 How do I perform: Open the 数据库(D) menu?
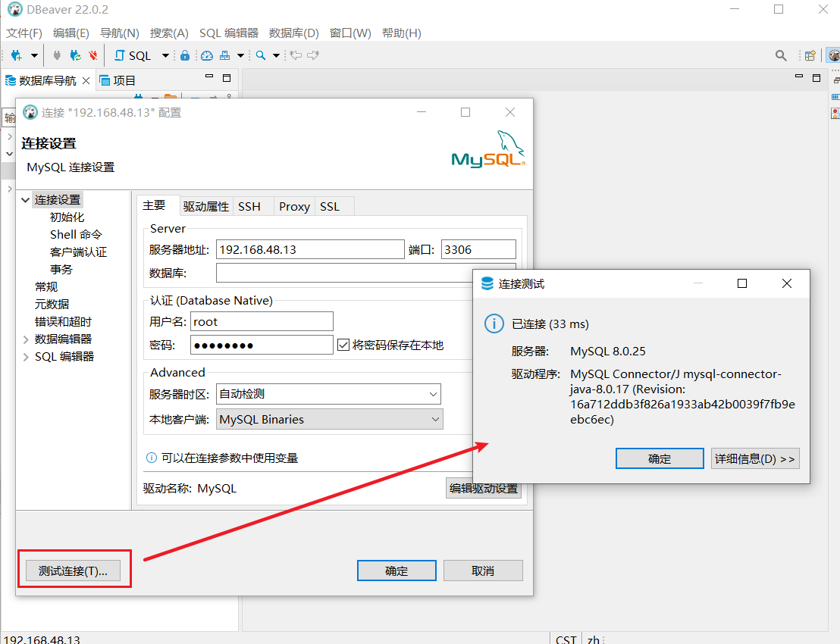coord(294,33)
